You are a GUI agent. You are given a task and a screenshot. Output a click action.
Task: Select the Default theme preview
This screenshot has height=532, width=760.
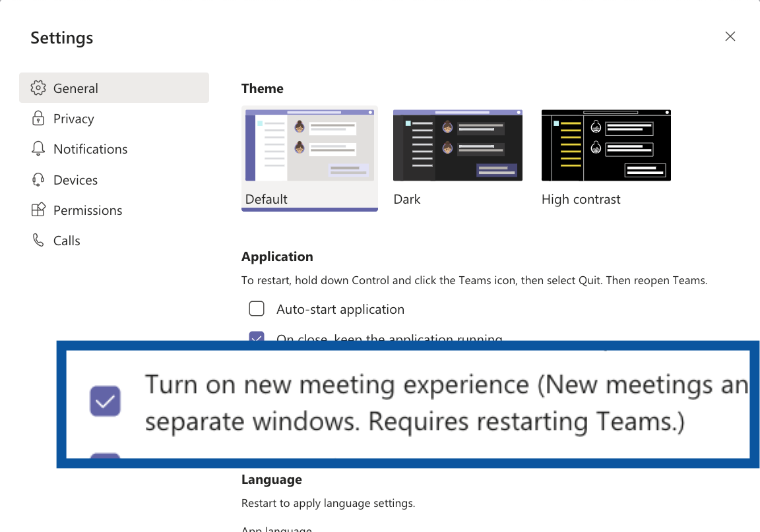coord(309,145)
